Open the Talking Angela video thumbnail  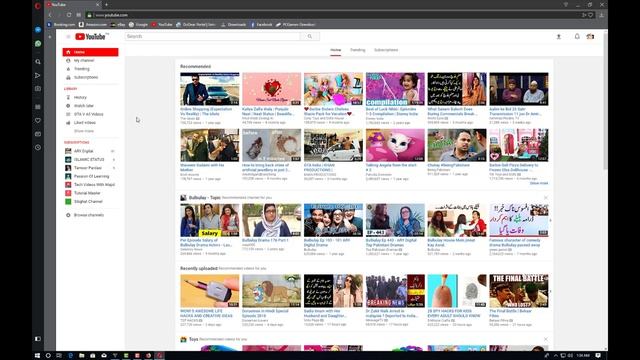pyautogui.click(x=395, y=145)
